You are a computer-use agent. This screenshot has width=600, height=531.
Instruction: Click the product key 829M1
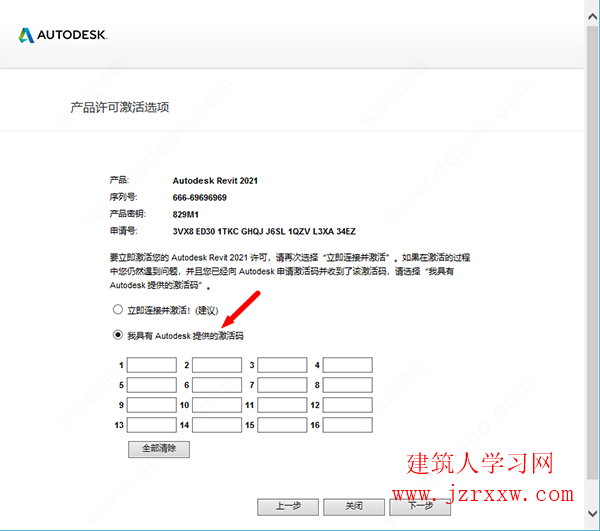point(186,215)
